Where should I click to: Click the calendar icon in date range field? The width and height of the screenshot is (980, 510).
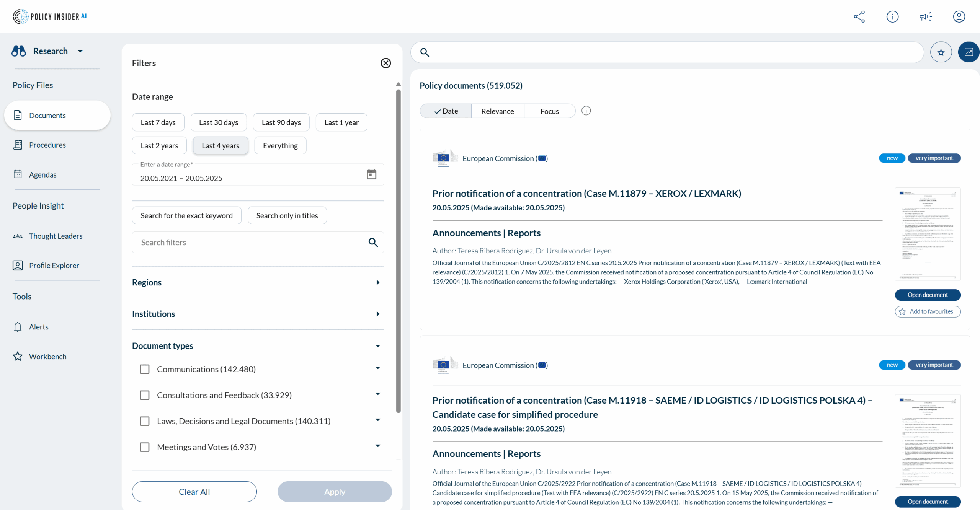[x=371, y=174]
